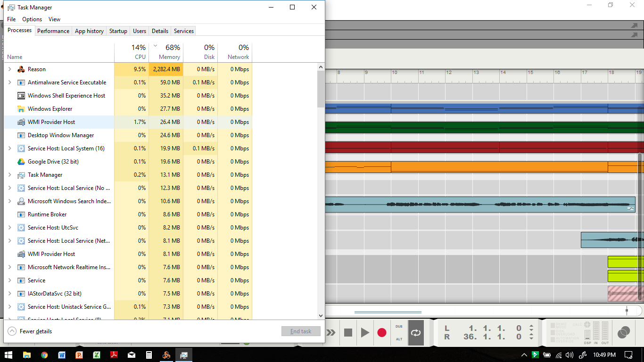Open the Options menu in Task Manager
Image resolution: width=644 pixels, height=362 pixels.
click(x=32, y=19)
